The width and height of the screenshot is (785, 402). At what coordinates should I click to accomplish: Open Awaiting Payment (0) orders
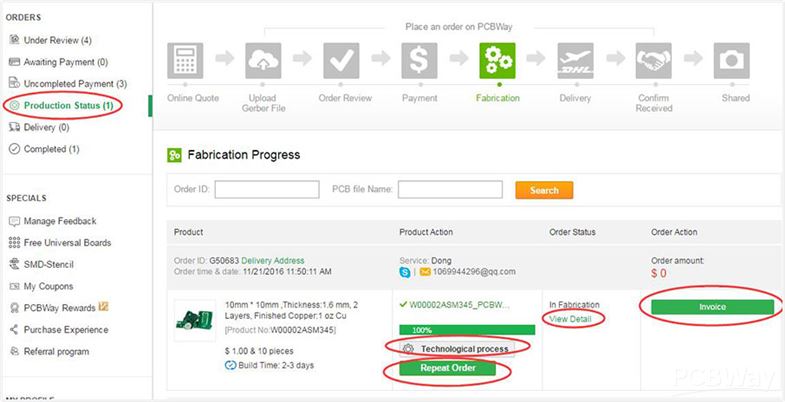(66, 62)
